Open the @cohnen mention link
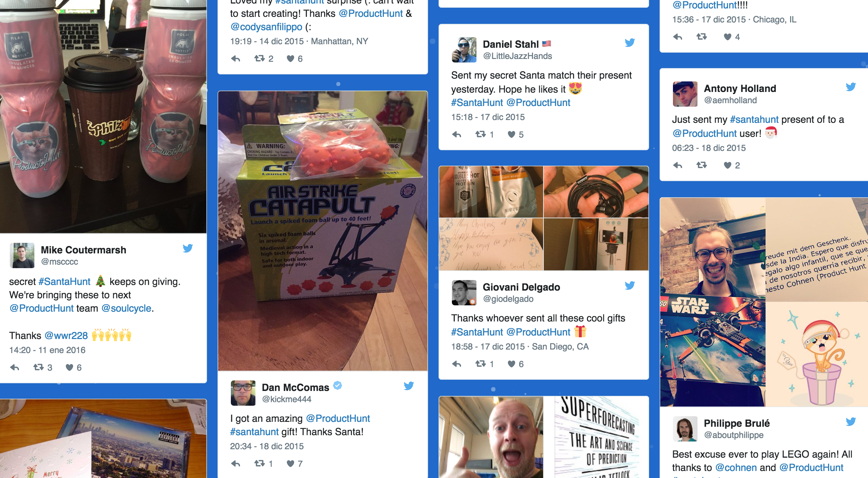The height and width of the screenshot is (478, 868). 736,467
